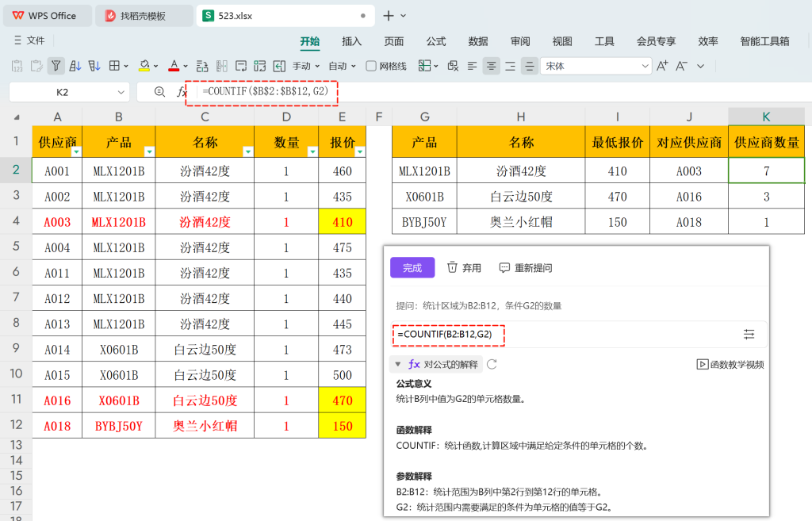Click the paste-as-values clipboard icon
Viewport: 812px width, 521px height.
coord(17,66)
